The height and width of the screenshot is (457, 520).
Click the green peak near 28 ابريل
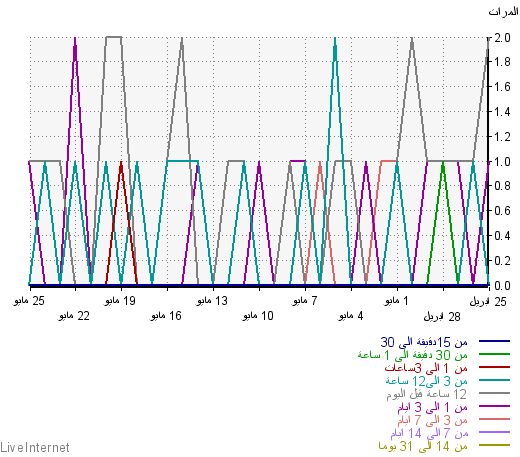(443, 163)
